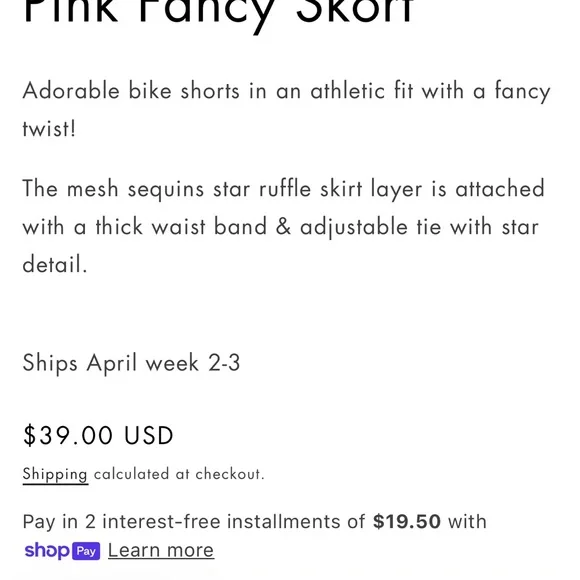
Task: Click the word 'detail.' ending the paragraph
Action: pos(55,264)
